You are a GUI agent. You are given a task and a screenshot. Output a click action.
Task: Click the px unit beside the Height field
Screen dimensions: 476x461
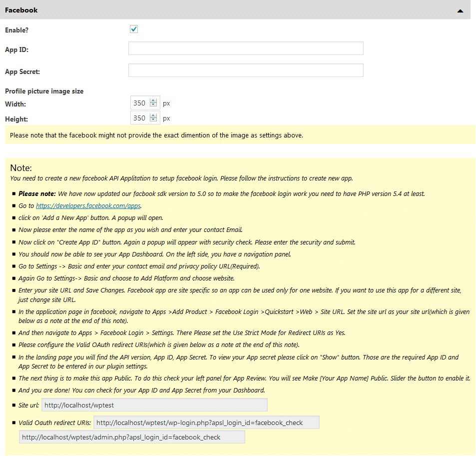[166, 118]
